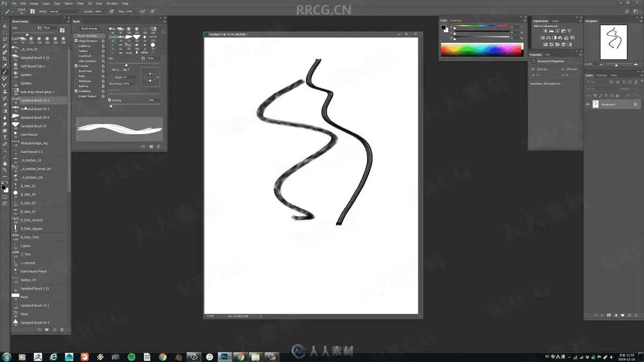Click the Navigator thumbnail preview

(x=613, y=42)
